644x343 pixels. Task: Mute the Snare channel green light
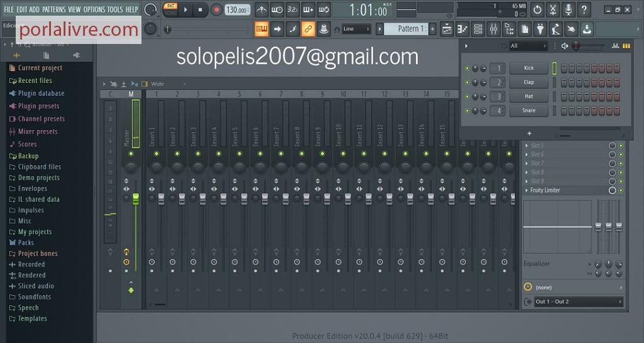coord(467,111)
